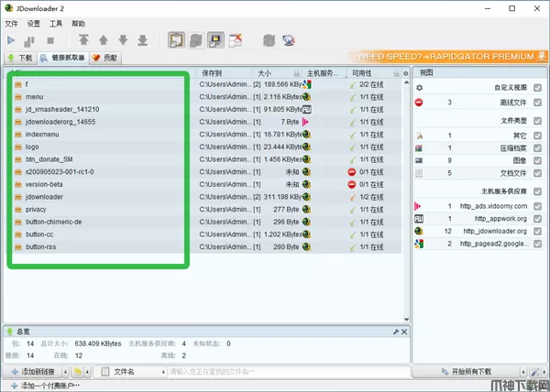Close the overview panel with X
550x392 pixels.
point(404,332)
